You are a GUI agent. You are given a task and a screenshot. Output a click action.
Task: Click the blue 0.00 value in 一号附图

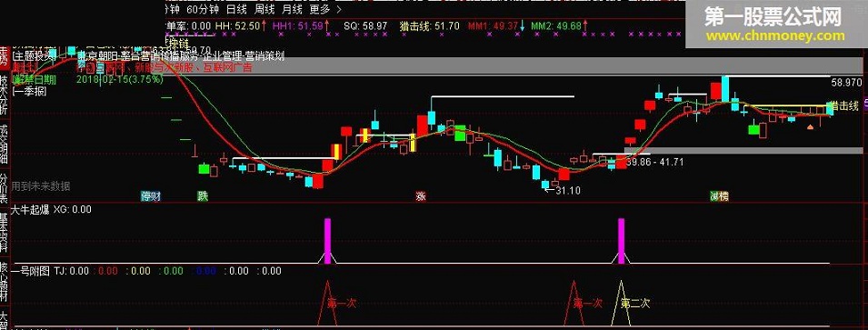pyautogui.click(x=206, y=271)
